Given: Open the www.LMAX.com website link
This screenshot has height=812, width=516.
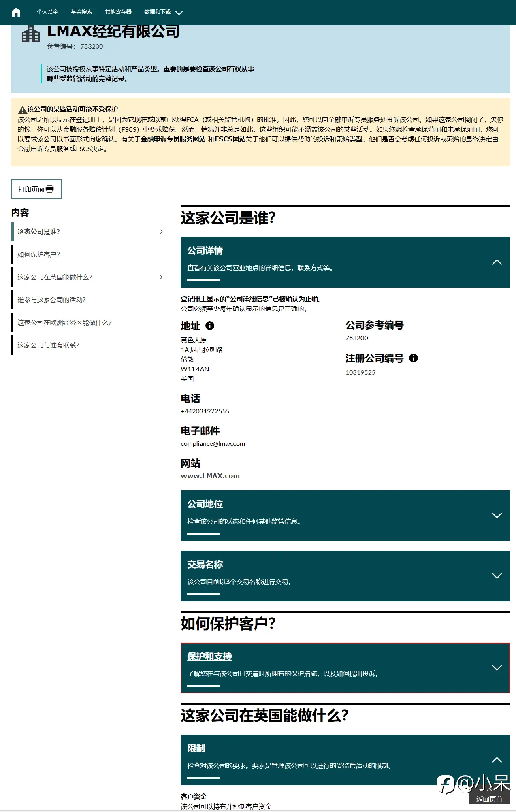Looking at the screenshot, I should click(x=210, y=476).
